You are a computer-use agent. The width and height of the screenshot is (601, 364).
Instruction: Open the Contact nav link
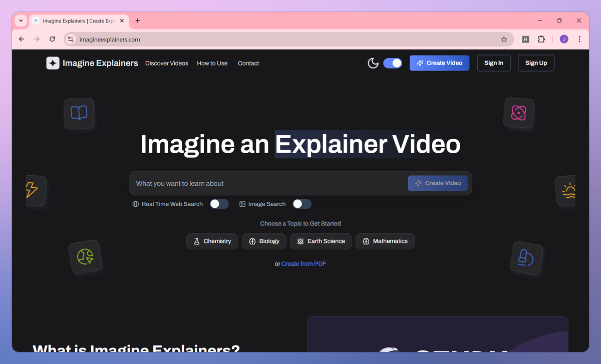248,63
